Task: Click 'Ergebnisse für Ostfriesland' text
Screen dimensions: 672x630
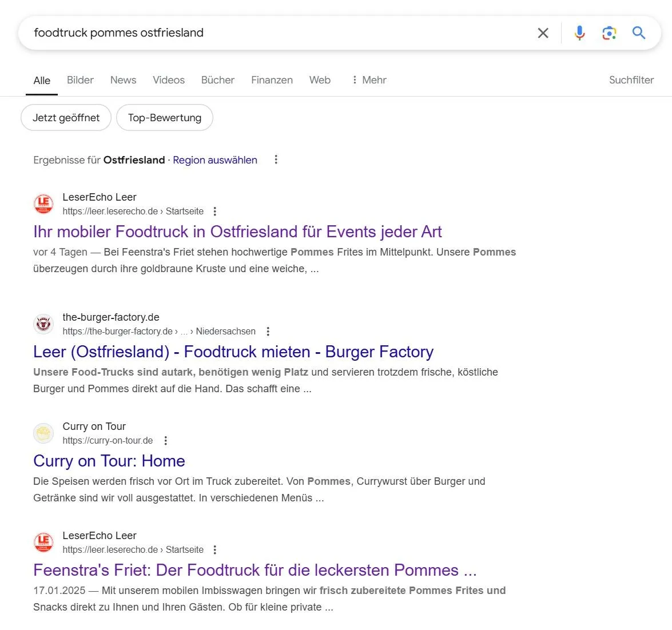Action: click(x=99, y=160)
